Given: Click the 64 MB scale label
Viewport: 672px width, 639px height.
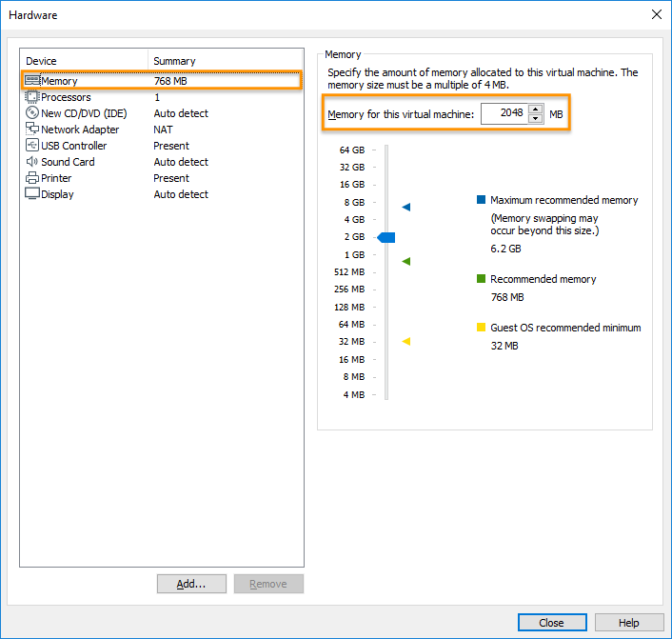Looking at the screenshot, I should tap(351, 324).
